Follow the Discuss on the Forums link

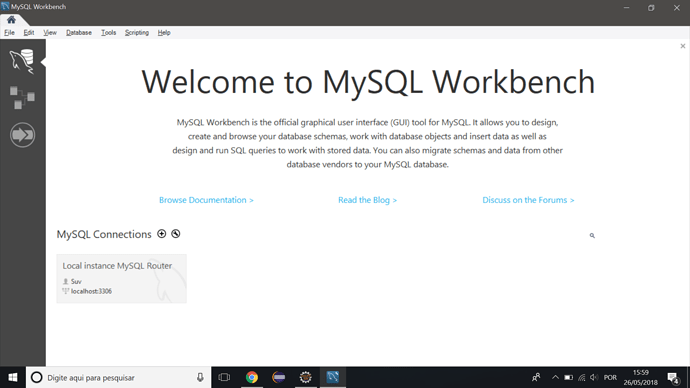coord(528,200)
